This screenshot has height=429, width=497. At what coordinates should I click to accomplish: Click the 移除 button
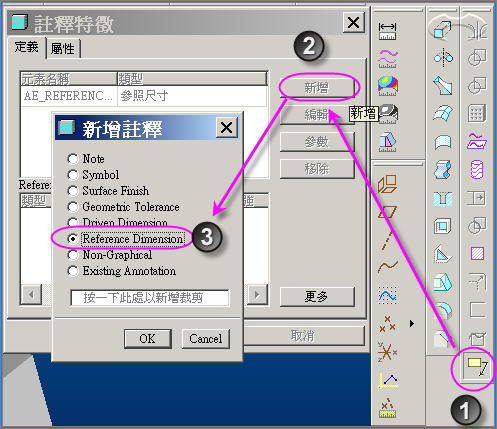317,169
